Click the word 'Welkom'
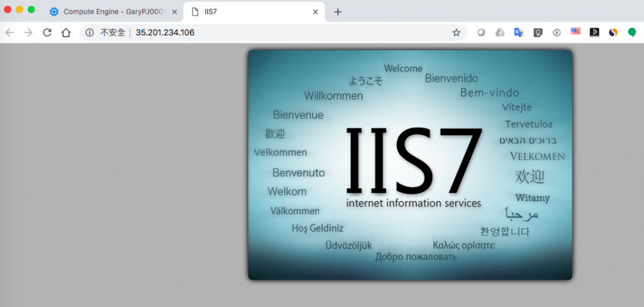This screenshot has height=307, width=644. (x=287, y=191)
